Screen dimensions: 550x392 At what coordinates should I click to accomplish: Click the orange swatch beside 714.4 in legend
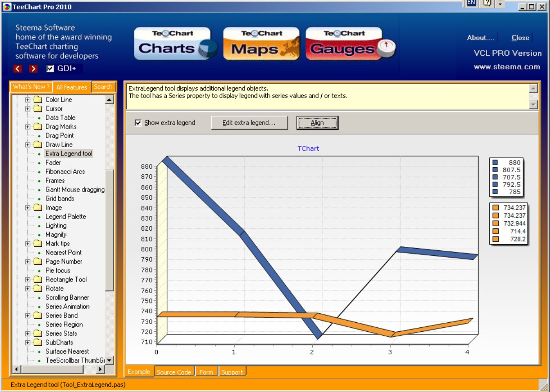pos(496,231)
